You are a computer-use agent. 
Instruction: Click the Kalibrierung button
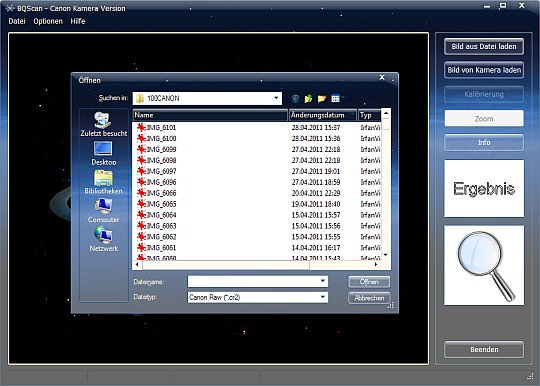click(484, 94)
